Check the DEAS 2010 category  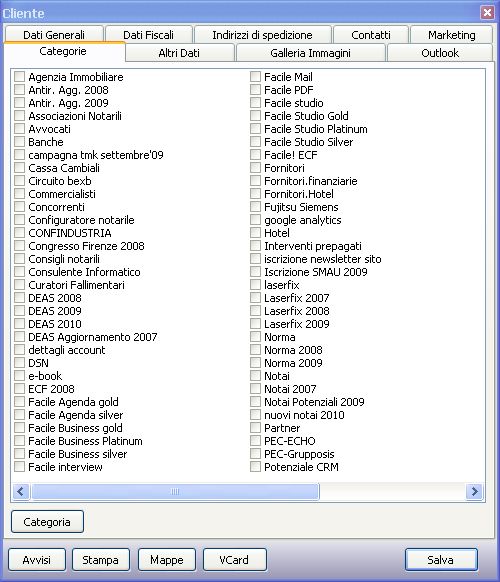tap(19, 324)
